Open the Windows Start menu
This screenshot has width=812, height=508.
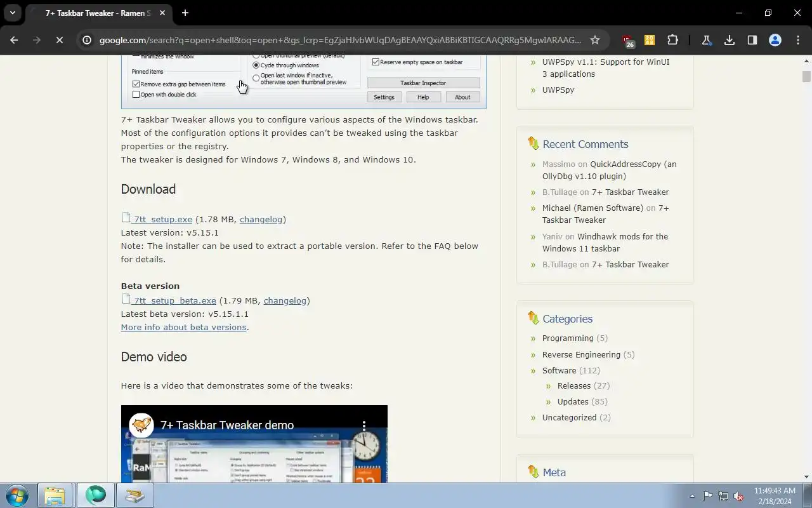tap(16, 495)
